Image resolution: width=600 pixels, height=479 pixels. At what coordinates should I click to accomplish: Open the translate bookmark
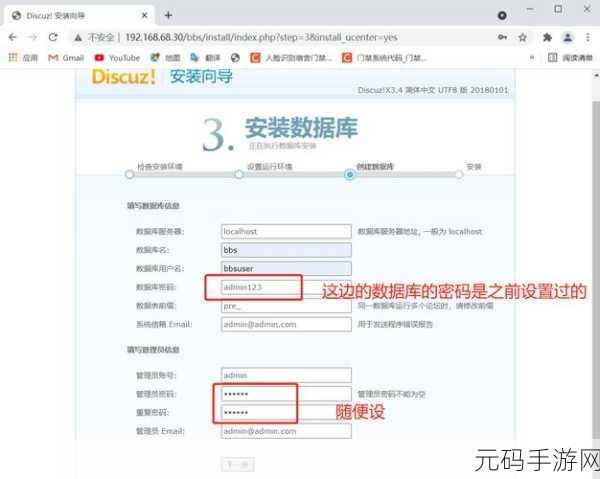(205, 58)
